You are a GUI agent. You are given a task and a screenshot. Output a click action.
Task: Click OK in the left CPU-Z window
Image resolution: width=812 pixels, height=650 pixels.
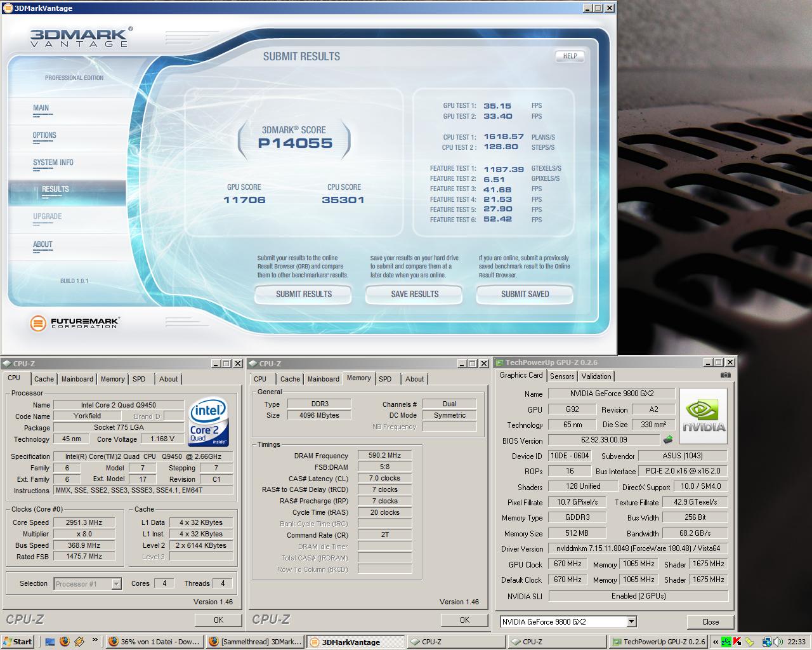218,620
